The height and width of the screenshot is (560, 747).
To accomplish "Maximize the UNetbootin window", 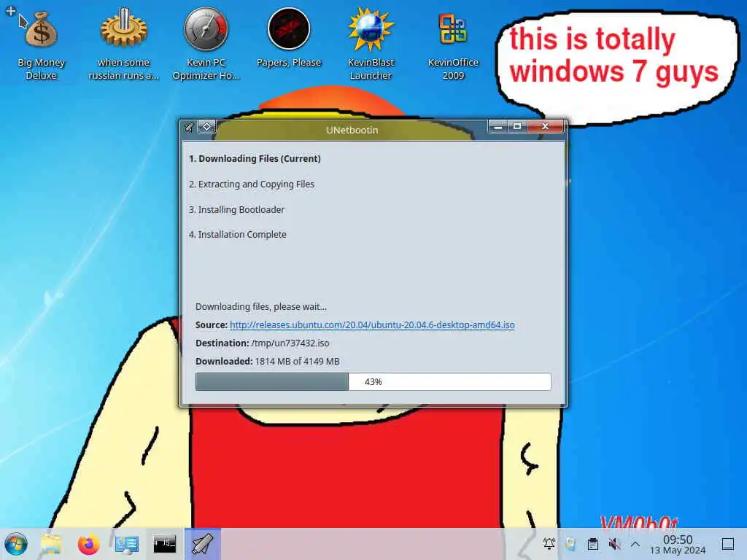I will [x=517, y=127].
